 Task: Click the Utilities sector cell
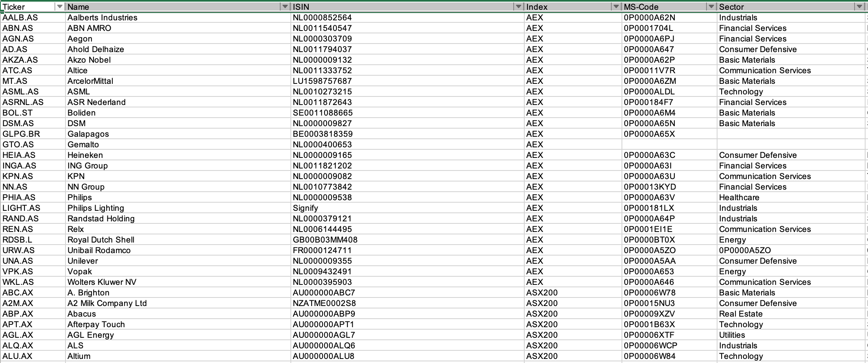[x=792, y=335]
